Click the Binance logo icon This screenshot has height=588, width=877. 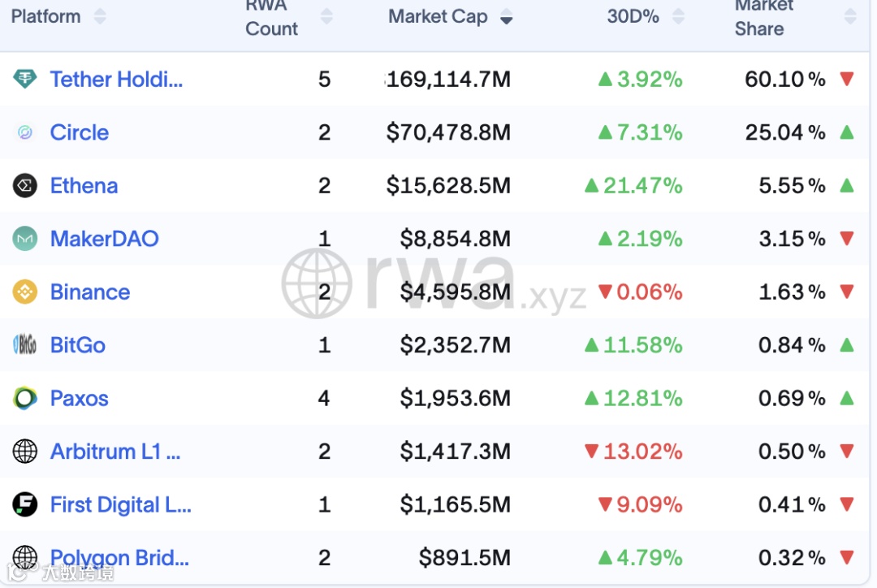click(25, 292)
